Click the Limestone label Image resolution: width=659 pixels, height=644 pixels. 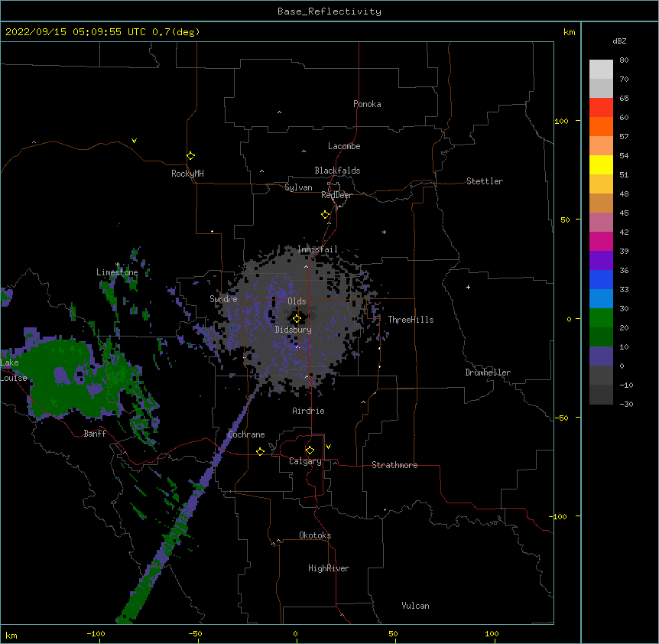[x=117, y=272]
